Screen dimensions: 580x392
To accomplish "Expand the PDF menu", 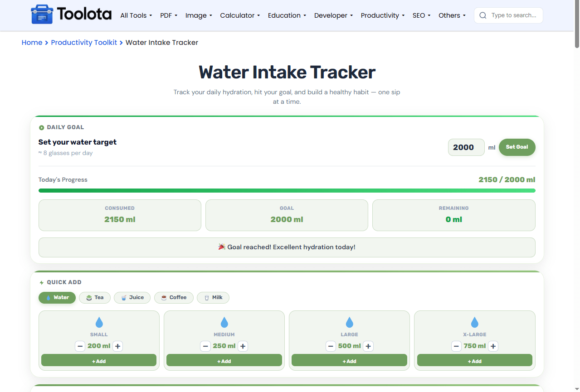I will (169, 15).
